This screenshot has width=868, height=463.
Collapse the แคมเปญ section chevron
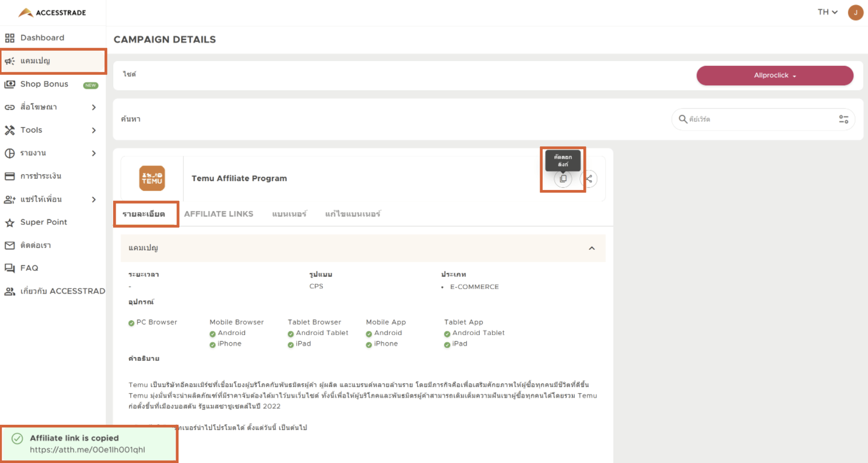[x=592, y=248]
